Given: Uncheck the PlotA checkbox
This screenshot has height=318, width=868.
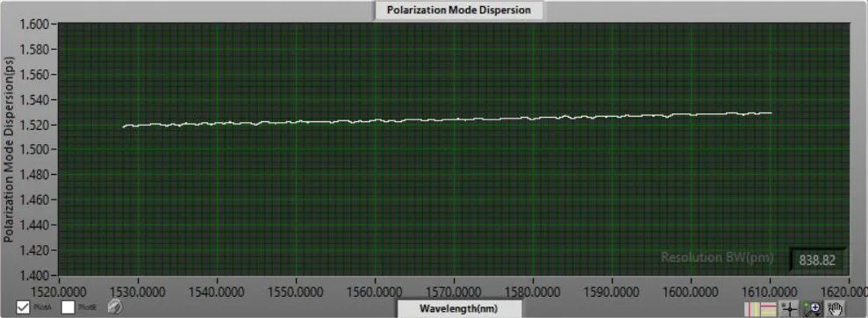Looking at the screenshot, I should coord(23,307).
